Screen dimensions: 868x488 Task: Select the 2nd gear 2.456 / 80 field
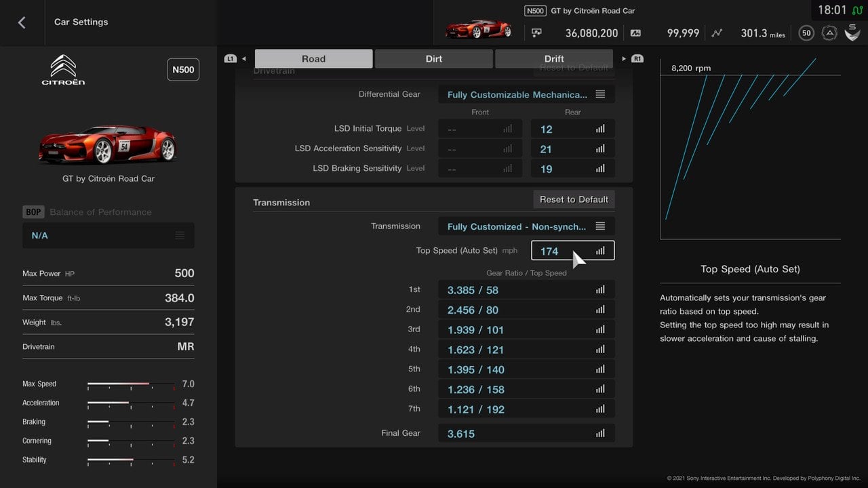[x=527, y=310]
